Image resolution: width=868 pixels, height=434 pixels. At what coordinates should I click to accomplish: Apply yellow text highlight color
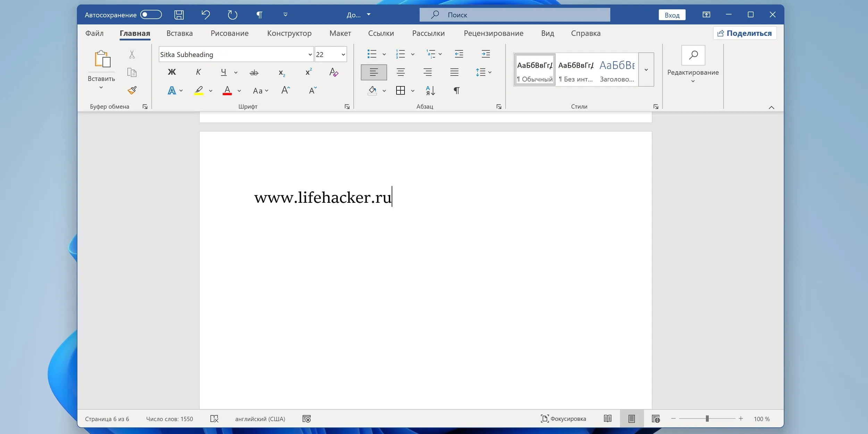click(x=199, y=91)
